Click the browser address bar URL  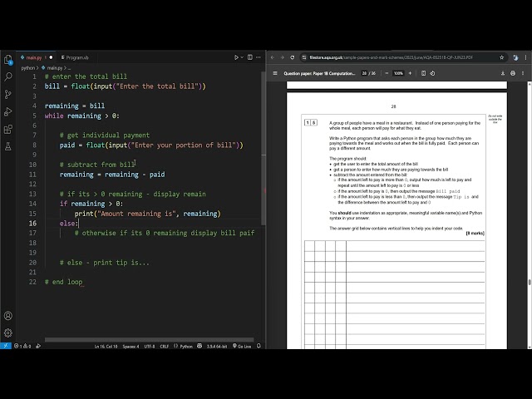[x=392, y=57]
